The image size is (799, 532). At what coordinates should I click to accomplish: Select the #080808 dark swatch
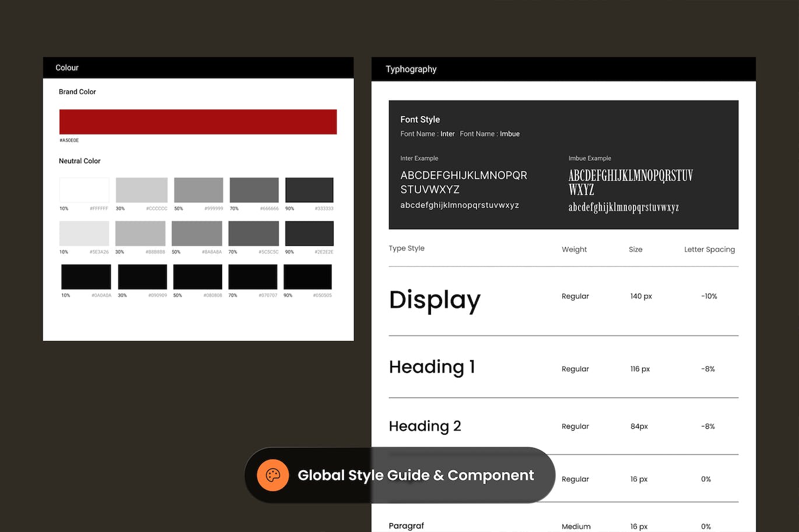coord(198,277)
